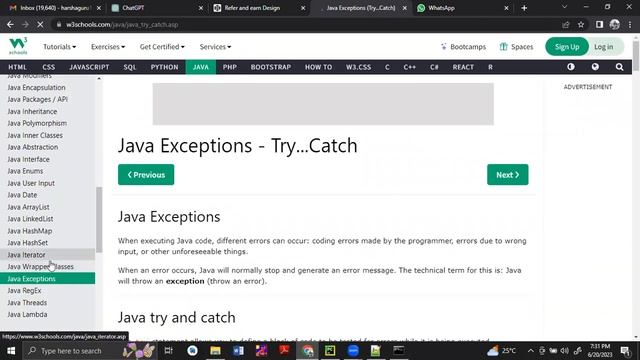
Task: Select REACT in the navigation bar
Action: [463, 67]
